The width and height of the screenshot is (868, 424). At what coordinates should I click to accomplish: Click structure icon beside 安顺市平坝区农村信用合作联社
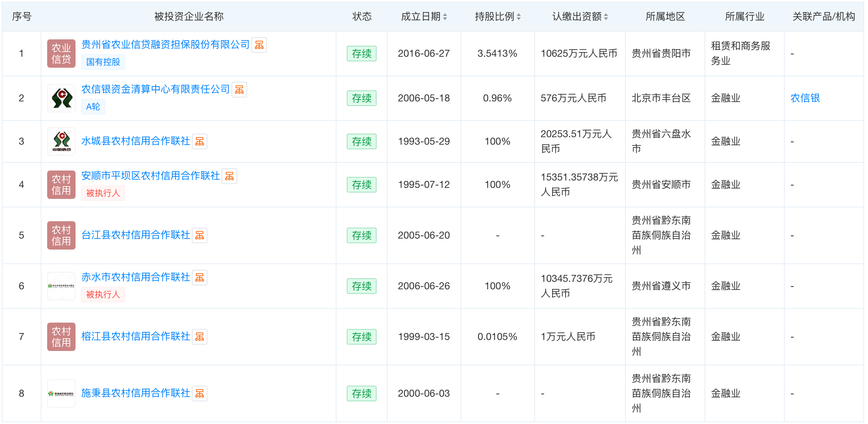point(229,176)
